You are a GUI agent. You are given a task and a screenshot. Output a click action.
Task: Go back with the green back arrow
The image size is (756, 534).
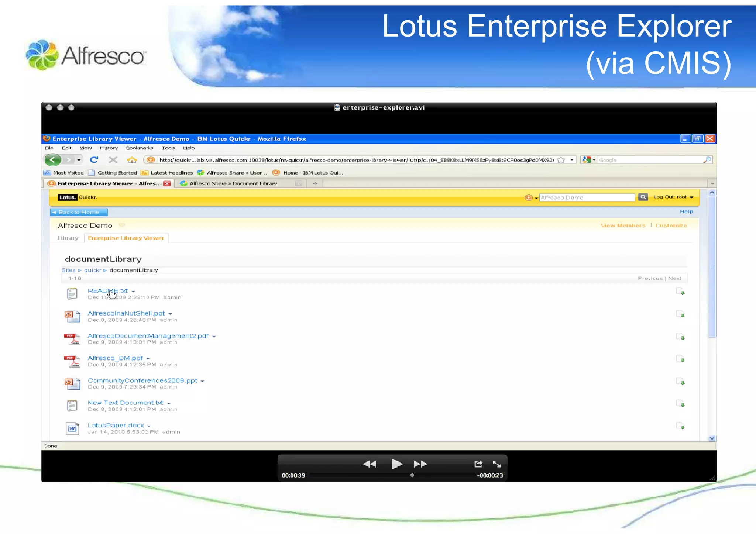click(x=53, y=160)
